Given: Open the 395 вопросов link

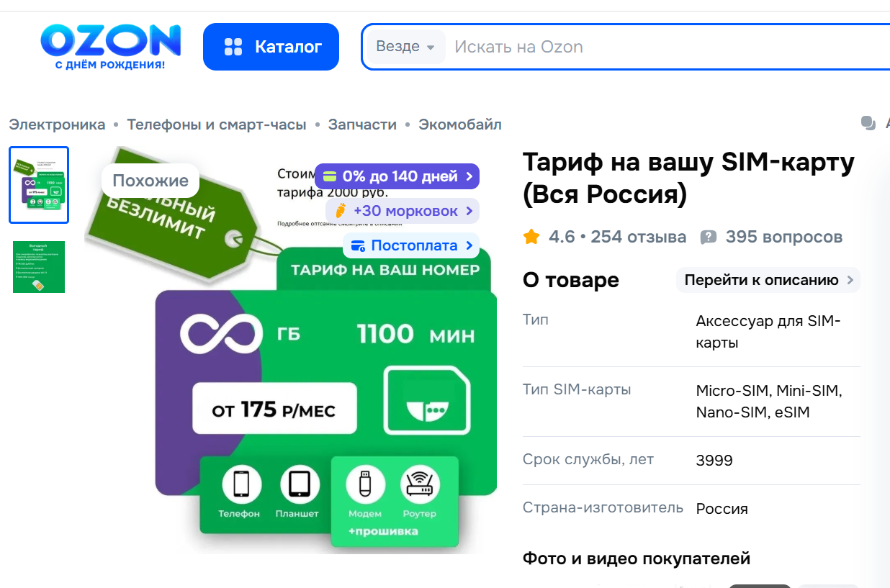Looking at the screenshot, I should coord(784,237).
